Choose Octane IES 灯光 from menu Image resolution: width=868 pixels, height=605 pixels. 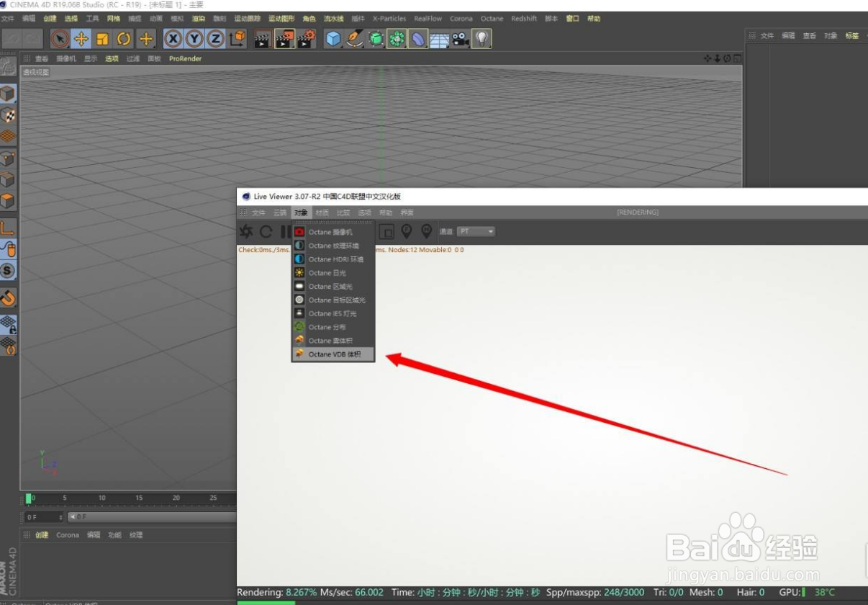pyautogui.click(x=333, y=313)
